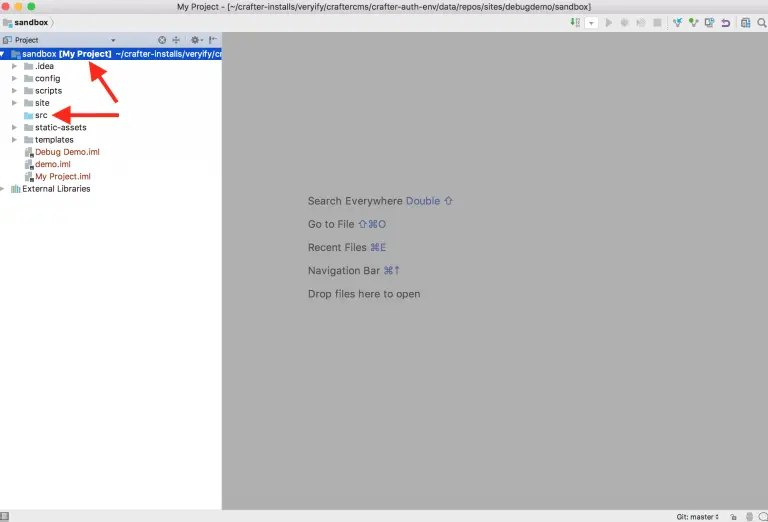Expand the config folder

tap(15, 78)
